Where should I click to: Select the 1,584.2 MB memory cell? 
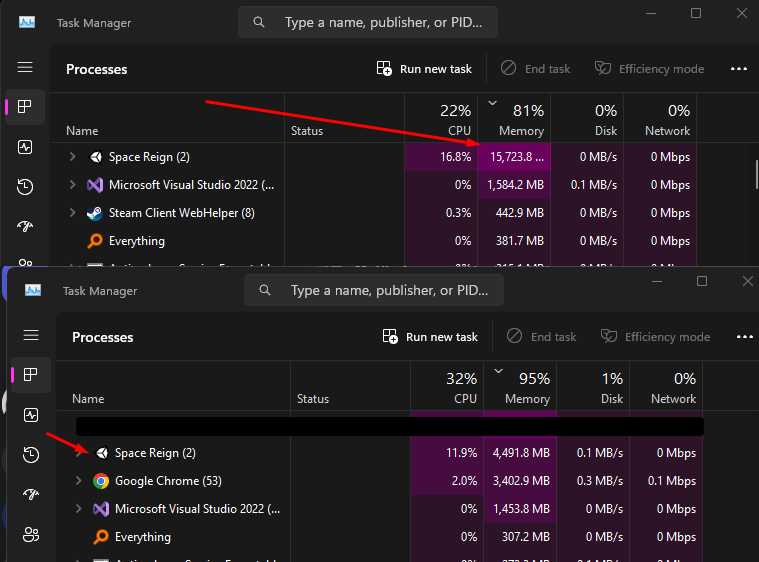tap(514, 185)
